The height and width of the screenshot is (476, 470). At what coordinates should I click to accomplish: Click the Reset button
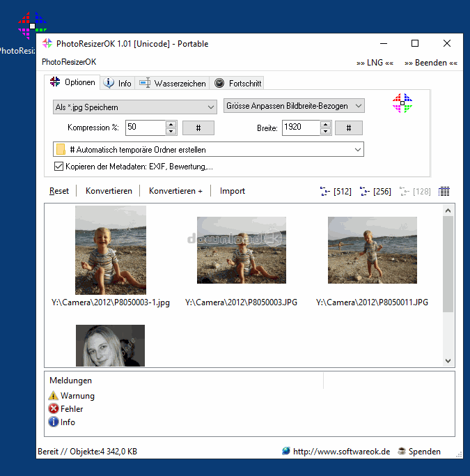(59, 191)
